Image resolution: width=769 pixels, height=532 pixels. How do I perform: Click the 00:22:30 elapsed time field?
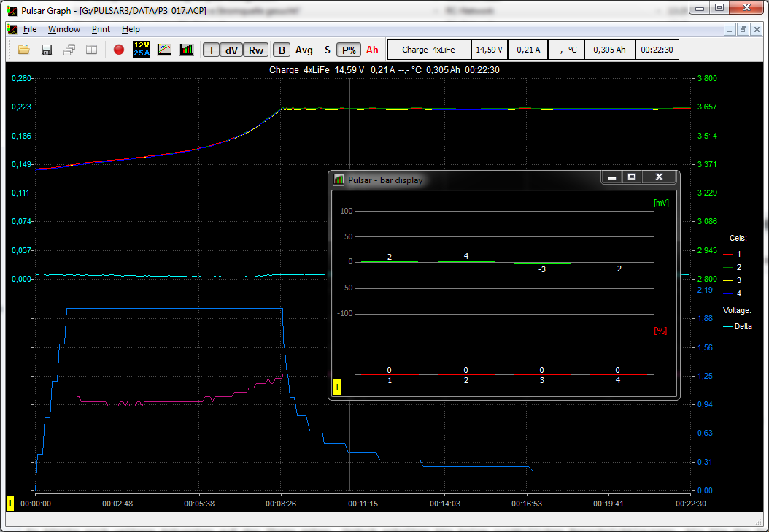click(x=657, y=50)
